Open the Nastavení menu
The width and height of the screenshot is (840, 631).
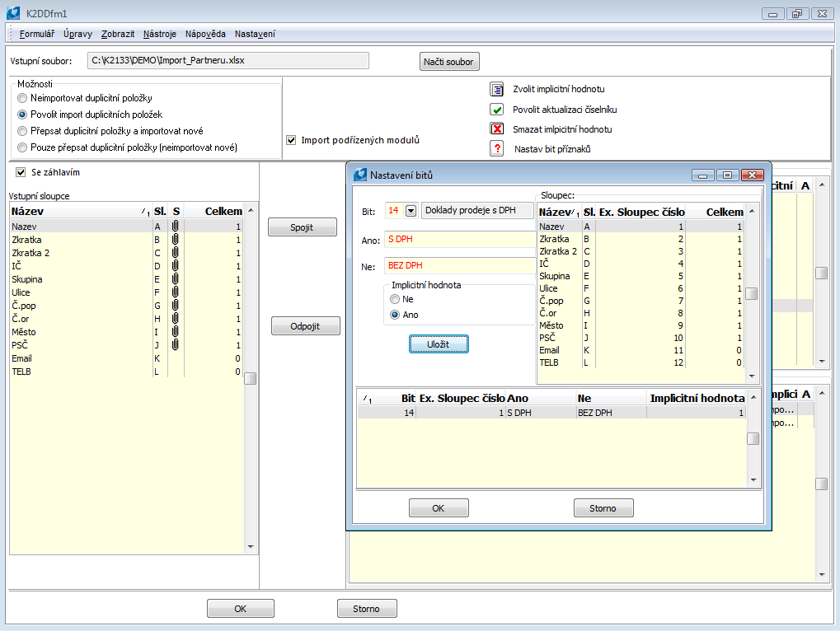[x=255, y=34]
